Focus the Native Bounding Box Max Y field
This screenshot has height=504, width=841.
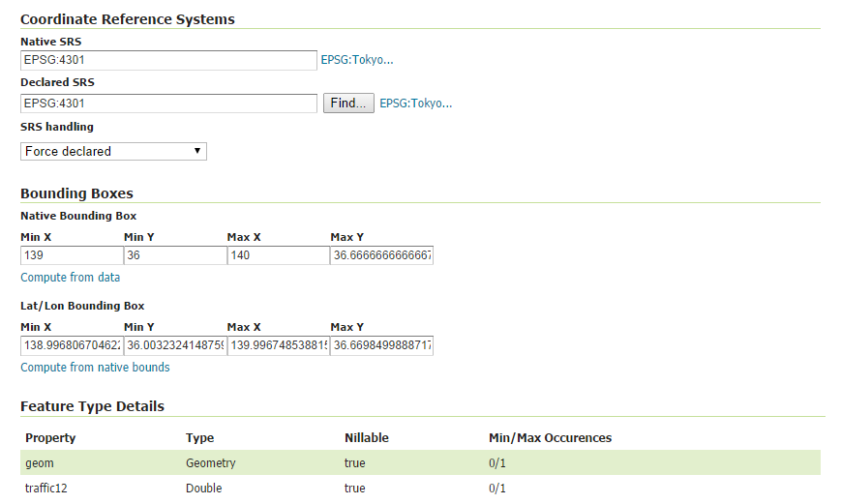[381, 255]
